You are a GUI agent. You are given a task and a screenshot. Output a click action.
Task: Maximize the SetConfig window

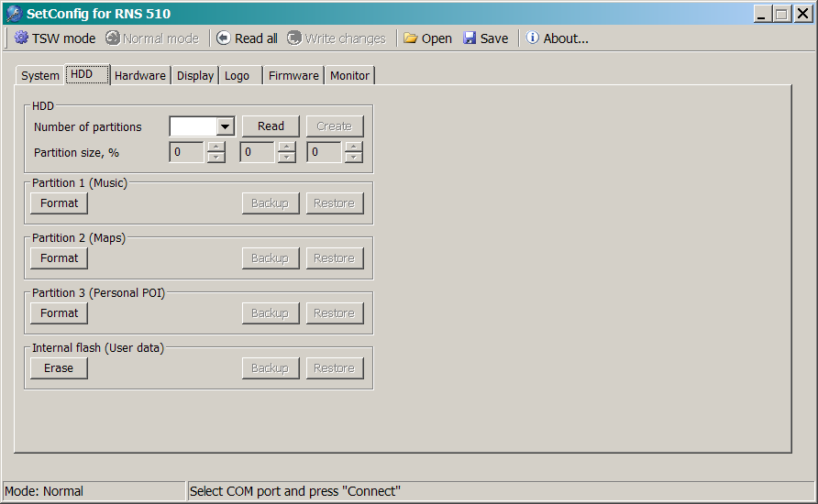pos(782,14)
